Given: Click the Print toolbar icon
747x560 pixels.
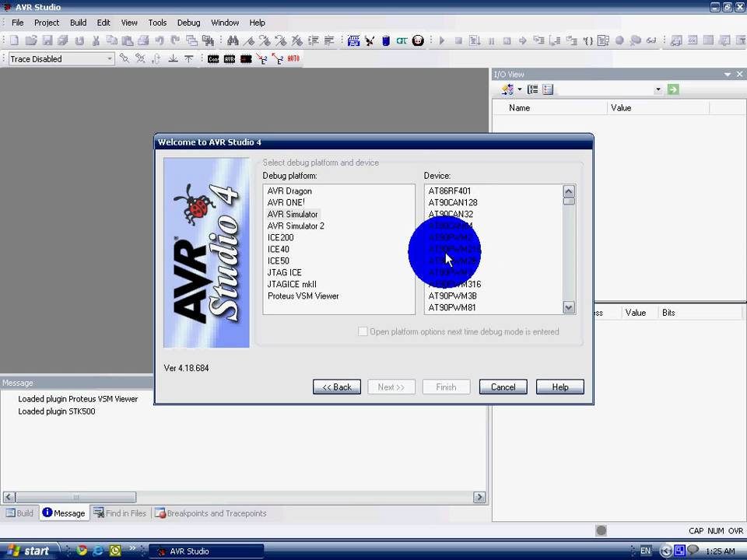Looking at the screenshot, I should 143,40.
